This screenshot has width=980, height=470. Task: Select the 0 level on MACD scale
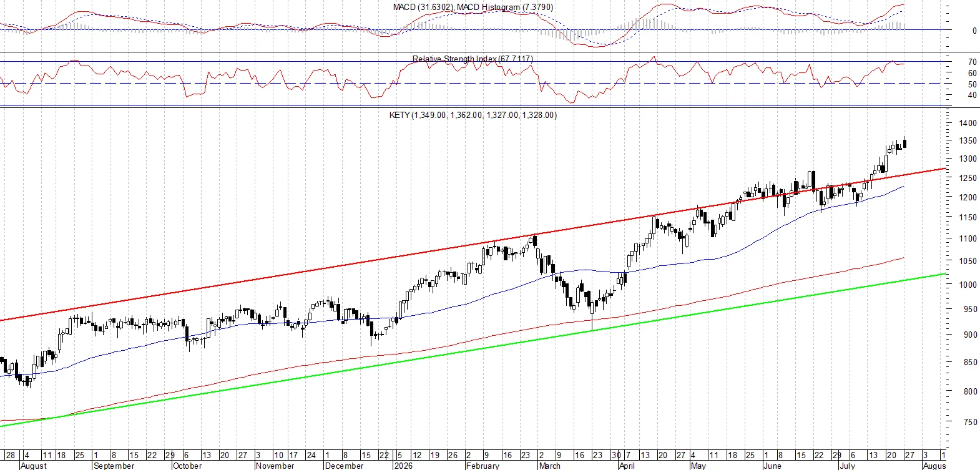click(x=974, y=31)
